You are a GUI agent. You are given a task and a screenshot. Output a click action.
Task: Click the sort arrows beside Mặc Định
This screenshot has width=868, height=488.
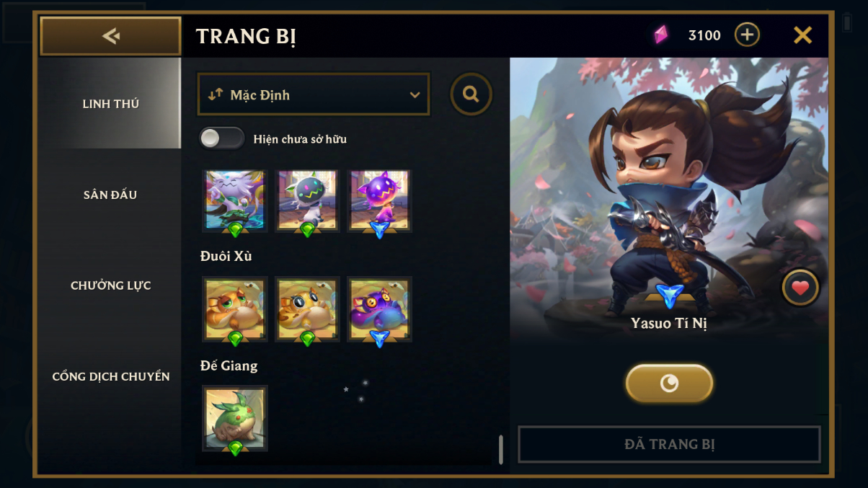[x=215, y=94]
